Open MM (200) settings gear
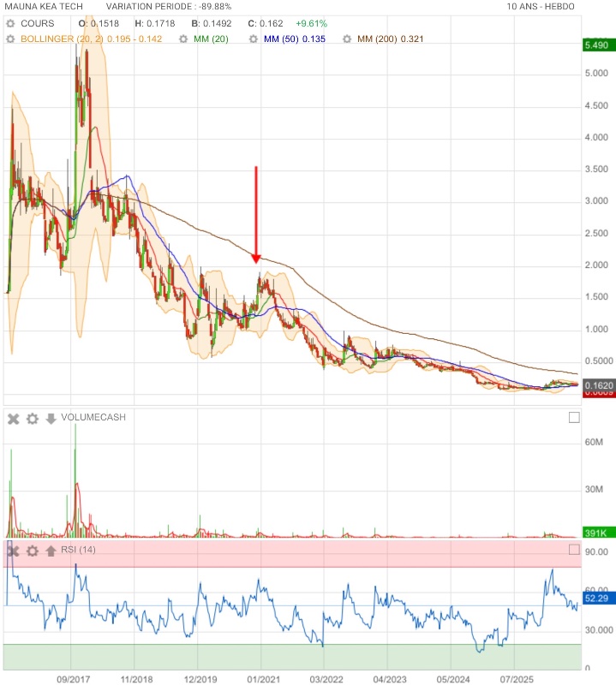This screenshot has width=616, height=685. 347,39
